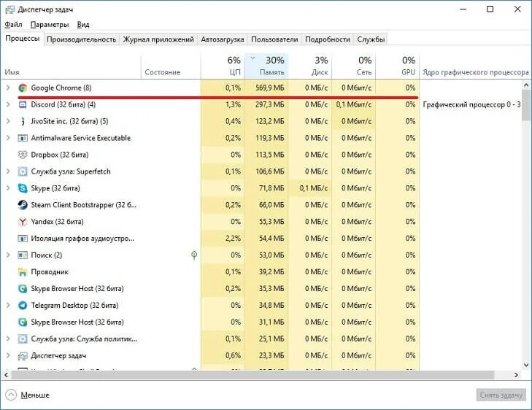This screenshot has height=410, width=532.
Task: Switch to the Автозагрузка tab
Action: [x=223, y=39]
